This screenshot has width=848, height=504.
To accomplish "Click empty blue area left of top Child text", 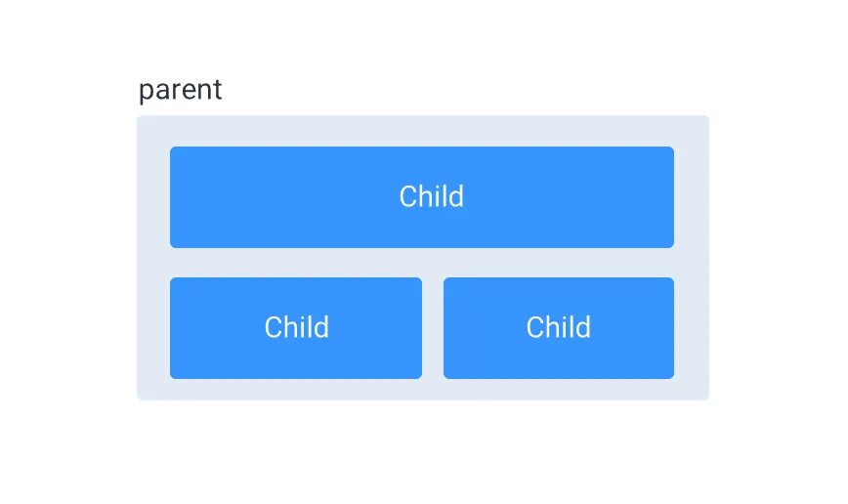I will pos(284,197).
